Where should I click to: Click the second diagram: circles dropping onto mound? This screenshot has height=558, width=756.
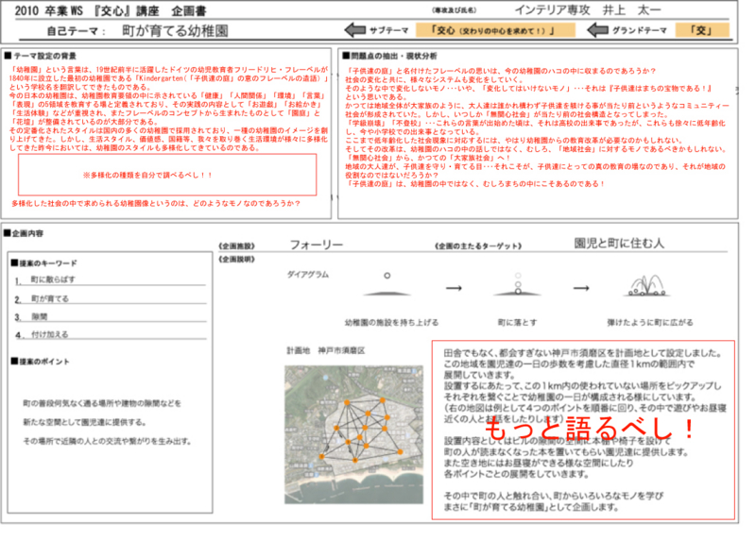click(x=517, y=284)
